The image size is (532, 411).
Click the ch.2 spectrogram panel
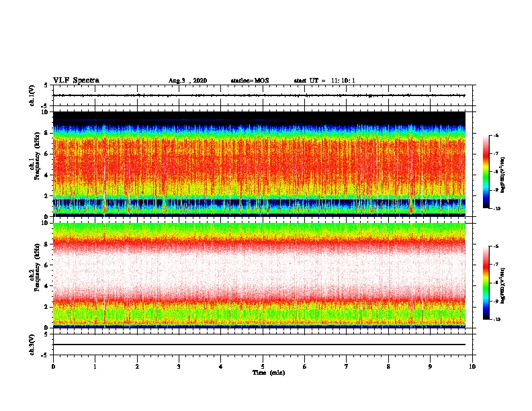pyautogui.click(x=259, y=275)
